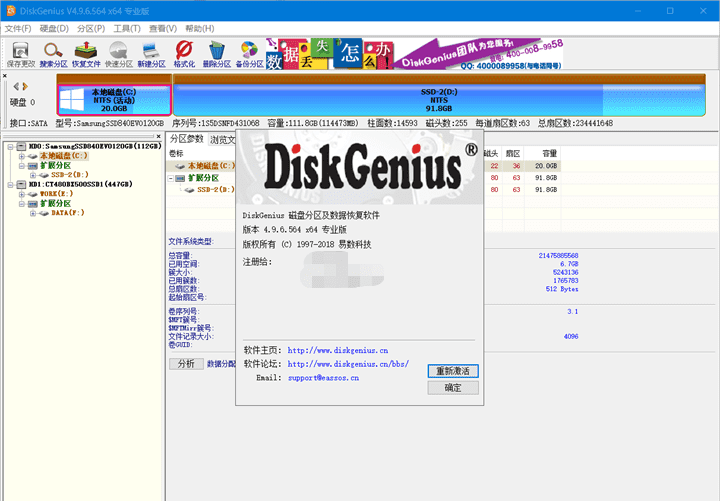
Task: Open the 文件(F) menu
Action: [18, 28]
